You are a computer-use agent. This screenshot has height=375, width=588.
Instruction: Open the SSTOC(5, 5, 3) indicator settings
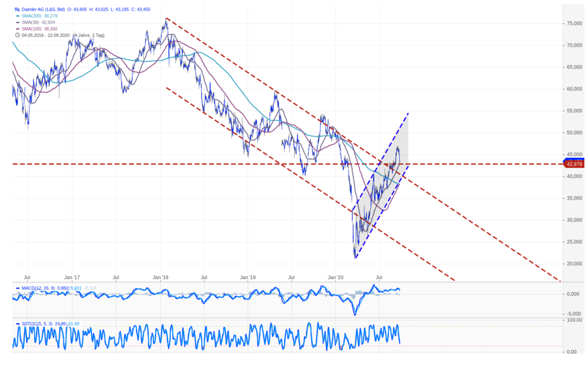[37, 324]
